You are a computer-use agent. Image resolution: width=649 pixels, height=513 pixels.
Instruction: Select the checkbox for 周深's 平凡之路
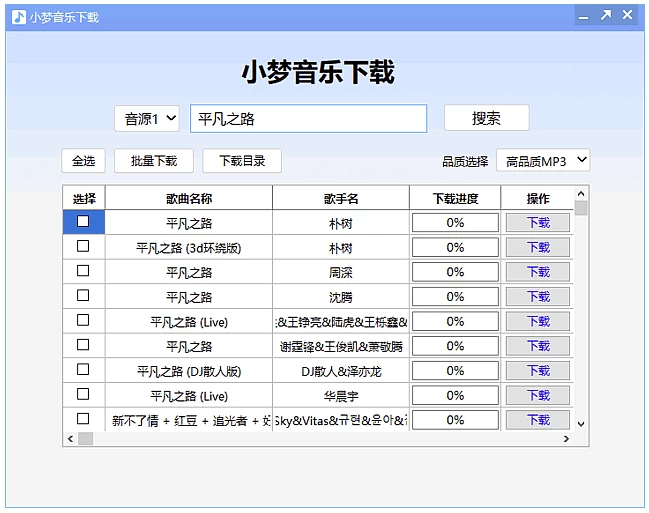pyautogui.click(x=83, y=271)
